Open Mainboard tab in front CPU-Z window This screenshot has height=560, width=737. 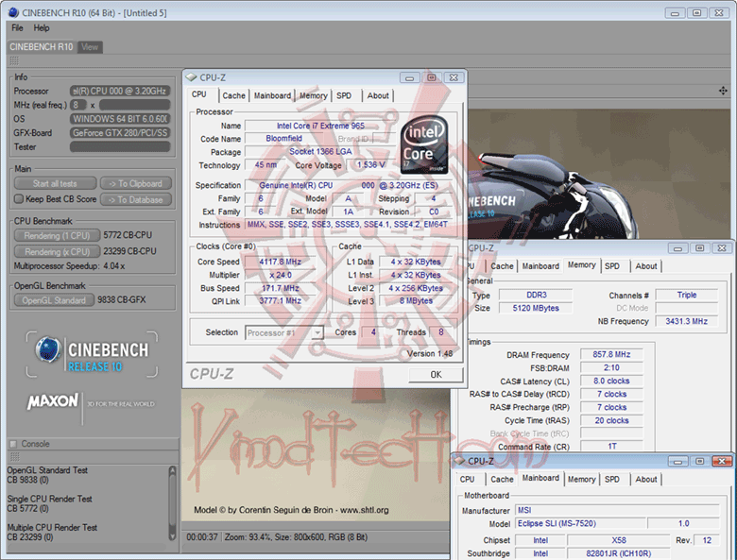click(x=272, y=95)
